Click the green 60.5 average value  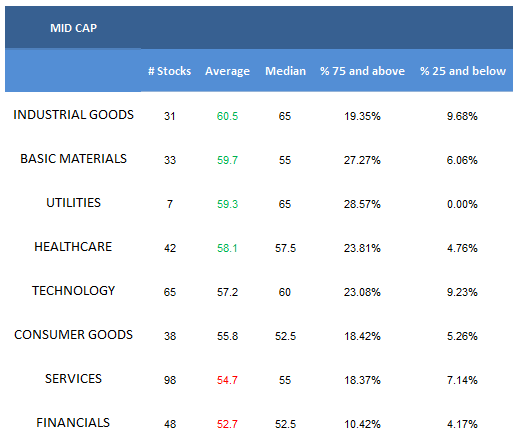[227, 116]
